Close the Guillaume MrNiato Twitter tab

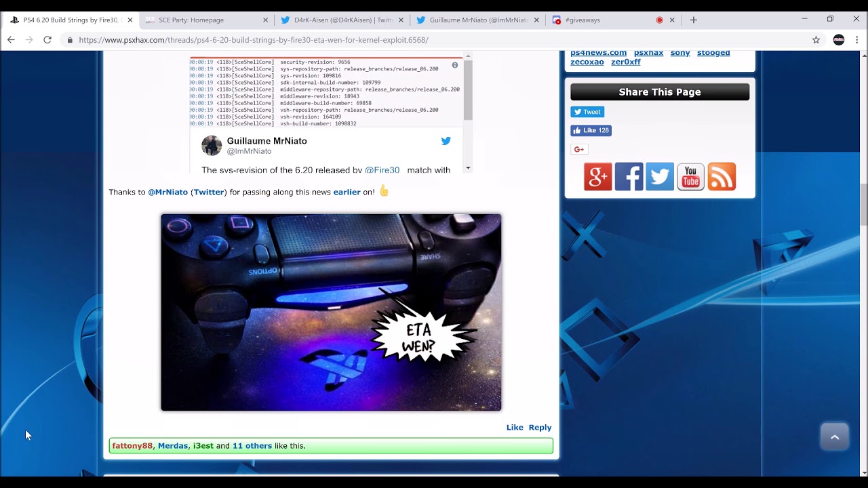tap(536, 20)
